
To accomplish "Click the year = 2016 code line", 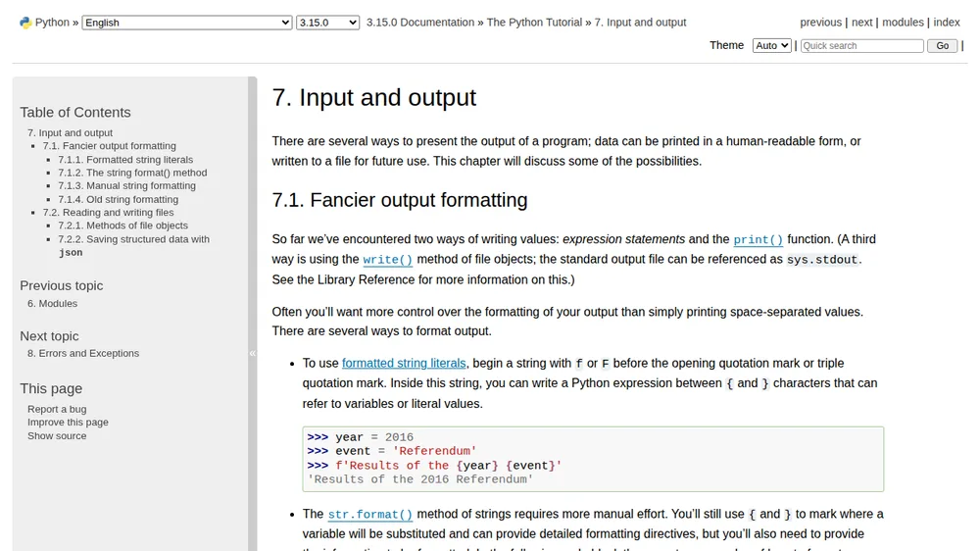I will pos(360,437).
